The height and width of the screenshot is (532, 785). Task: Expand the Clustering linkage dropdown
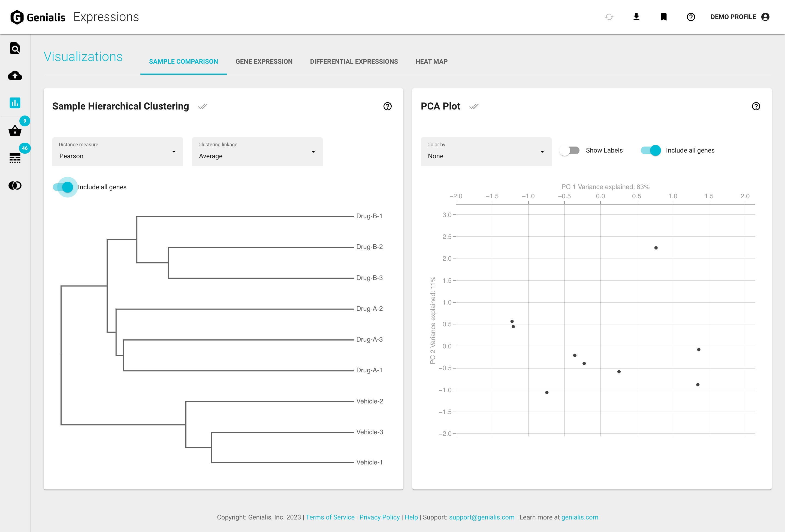tap(257, 151)
